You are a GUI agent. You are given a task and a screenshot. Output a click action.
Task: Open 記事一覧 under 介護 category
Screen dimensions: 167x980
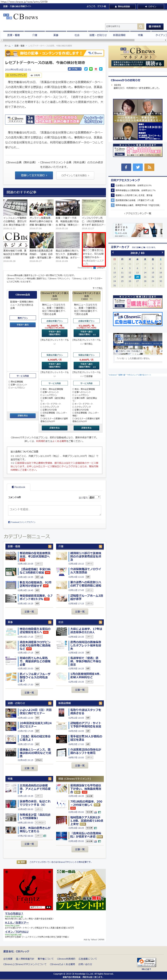pos(80,612)
